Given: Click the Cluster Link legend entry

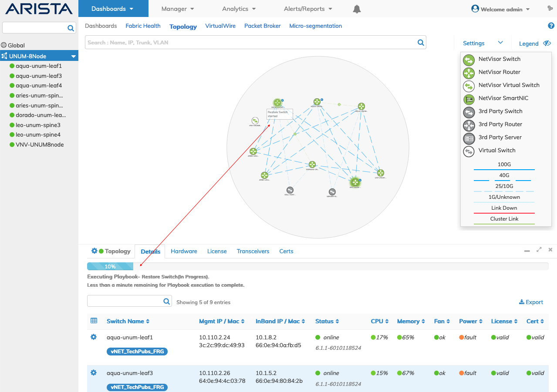Looking at the screenshot, I should pos(504,219).
